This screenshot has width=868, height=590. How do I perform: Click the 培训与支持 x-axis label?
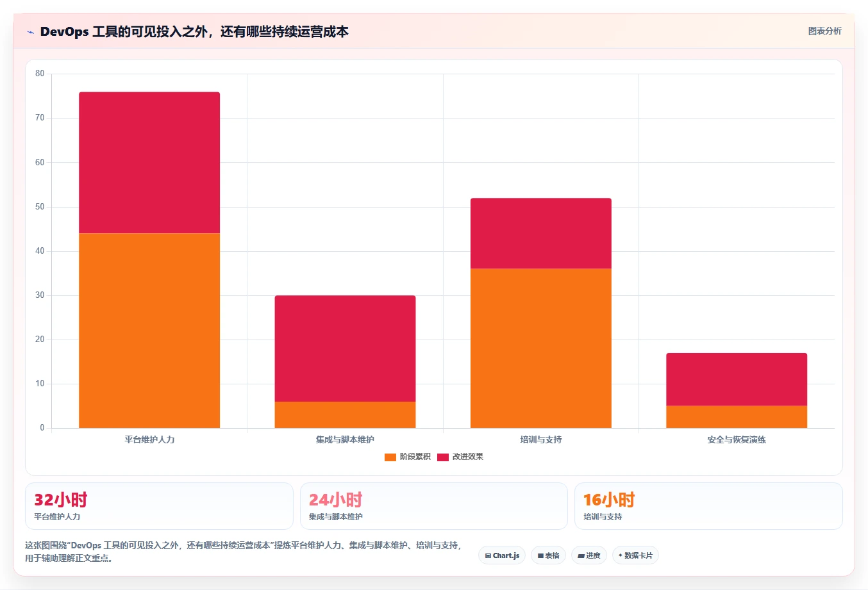click(x=541, y=439)
